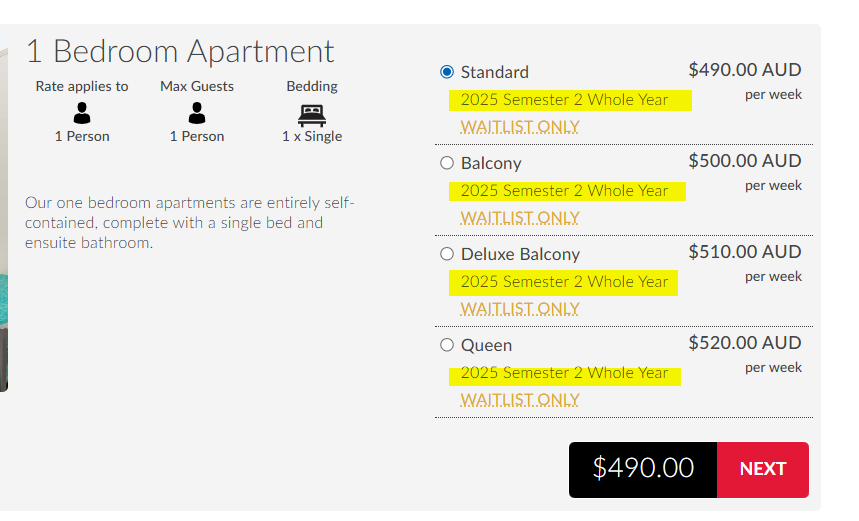Click the $490.00 total price box
The height and width of the screenshot is (521, 859).
click(x=643, y=469)
